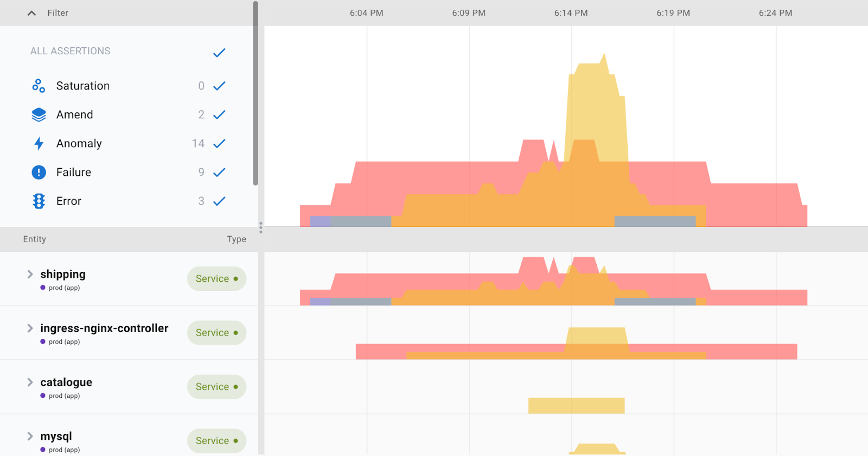Click the Saturation assertion icon

(x=39, y=86)
